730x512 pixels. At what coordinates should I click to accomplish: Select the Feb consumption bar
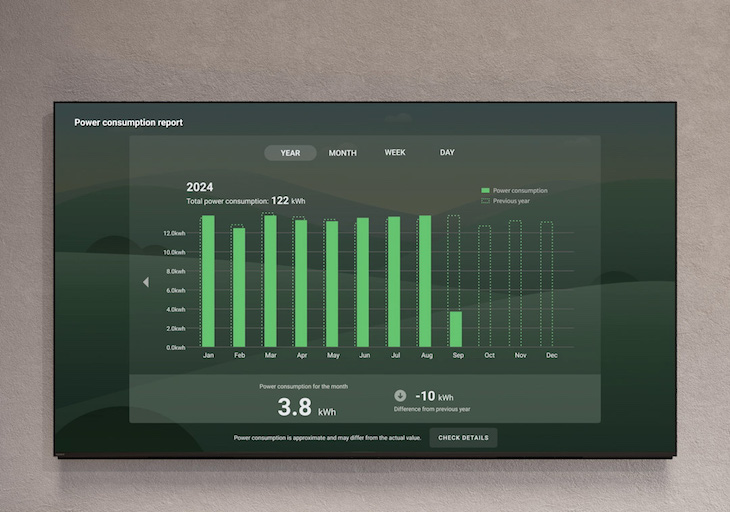[x=239, y=287]
